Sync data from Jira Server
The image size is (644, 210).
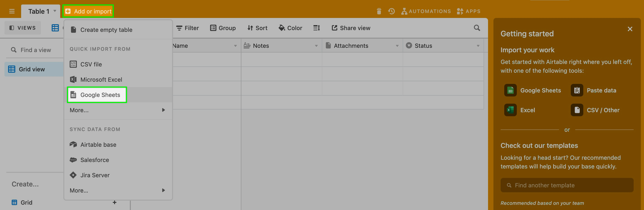(x=118, y=175)
